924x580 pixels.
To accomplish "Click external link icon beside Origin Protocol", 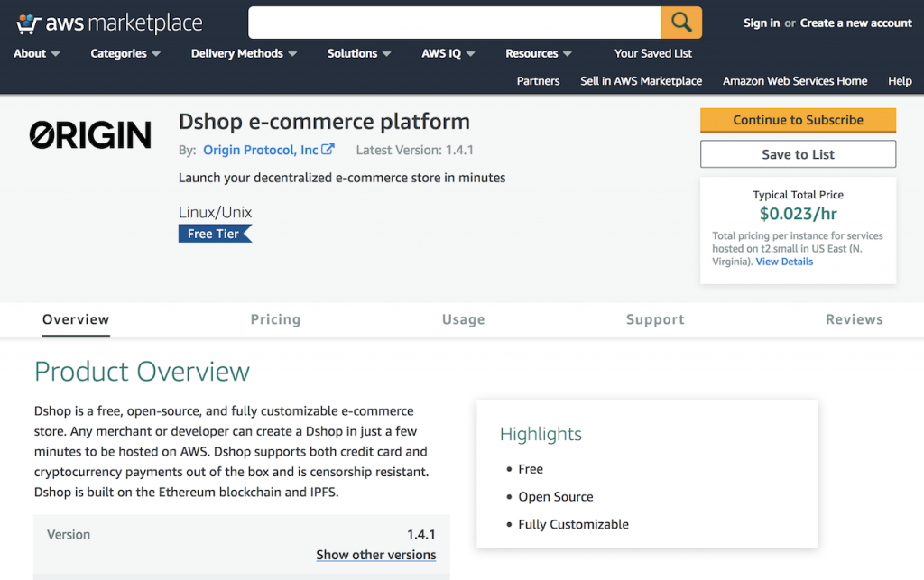I will tap(328, 150).
